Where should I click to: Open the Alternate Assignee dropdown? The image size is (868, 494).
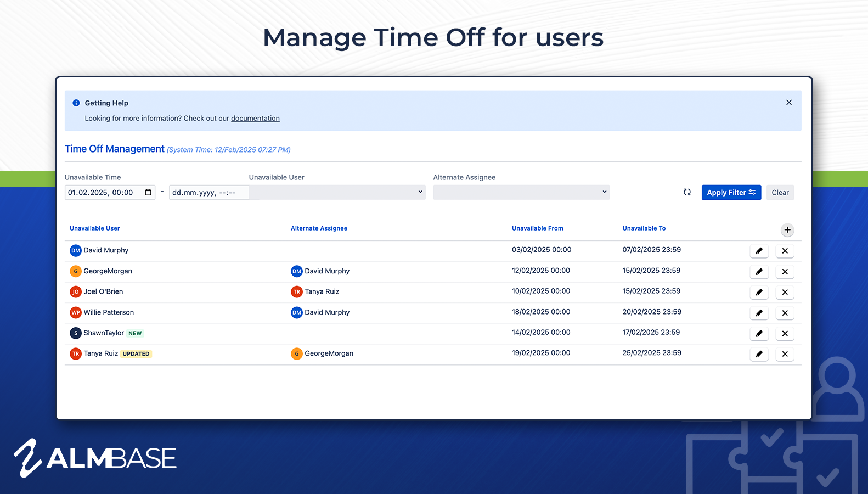[x=521, y=192]
